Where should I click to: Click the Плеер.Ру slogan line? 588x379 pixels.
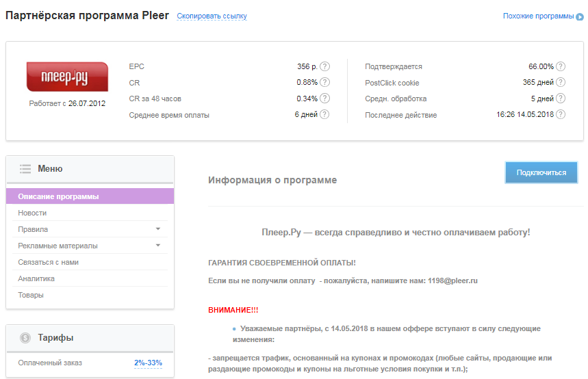[396, 233]
